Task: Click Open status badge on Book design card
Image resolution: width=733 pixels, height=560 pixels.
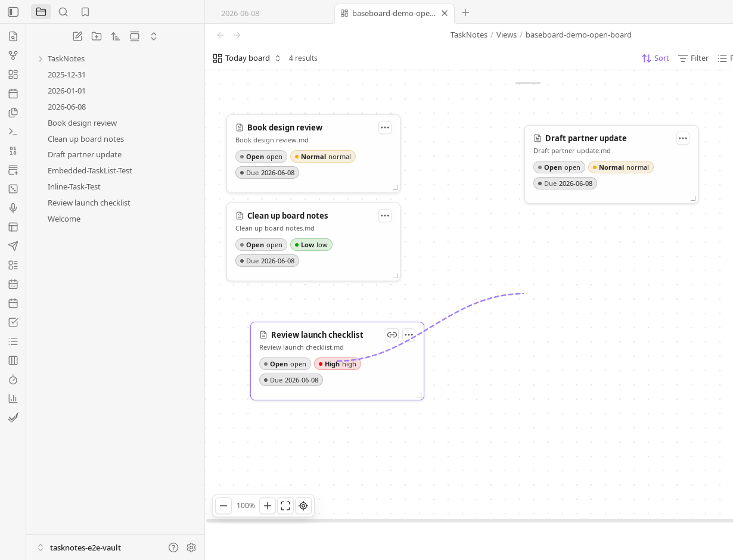Action: click(x=261, y=157)
